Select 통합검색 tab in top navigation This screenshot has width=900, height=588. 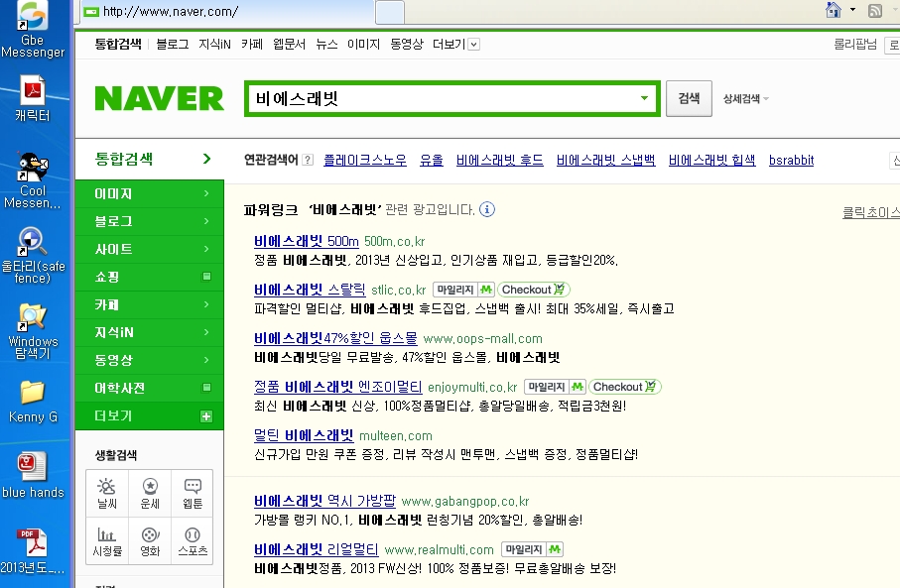click(x=118, y=45)
